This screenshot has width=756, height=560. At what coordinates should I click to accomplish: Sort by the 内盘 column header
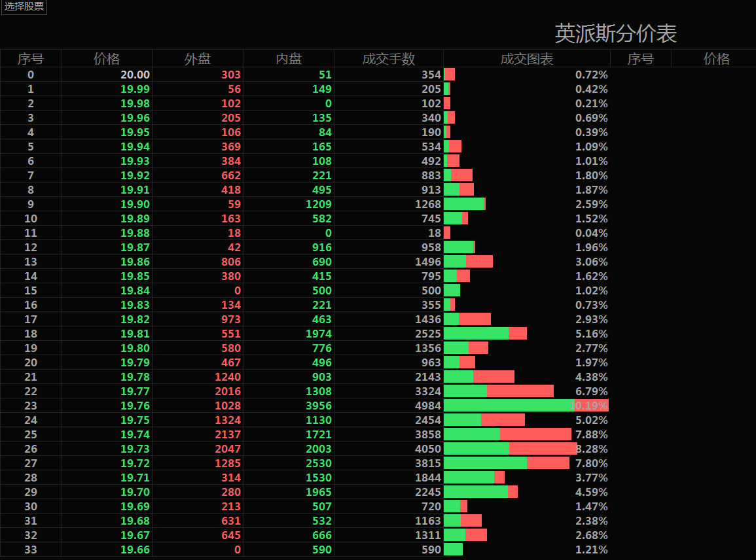(289, 59)
